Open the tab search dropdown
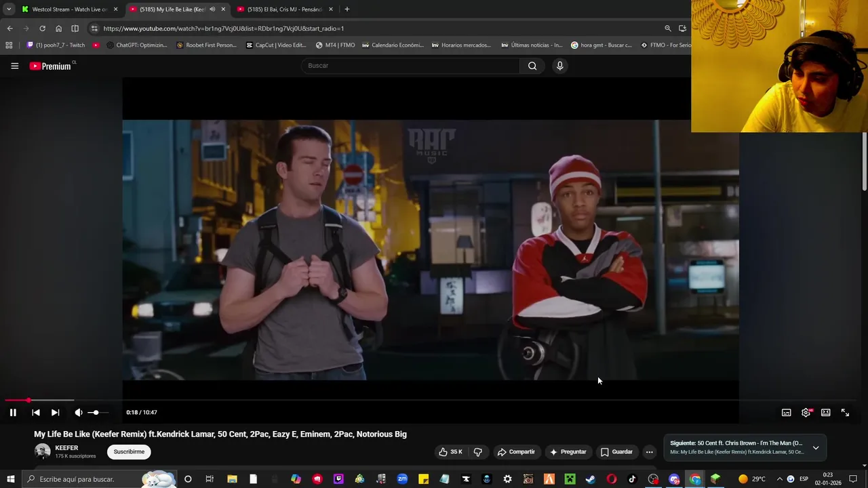 [x=8, y=9]
